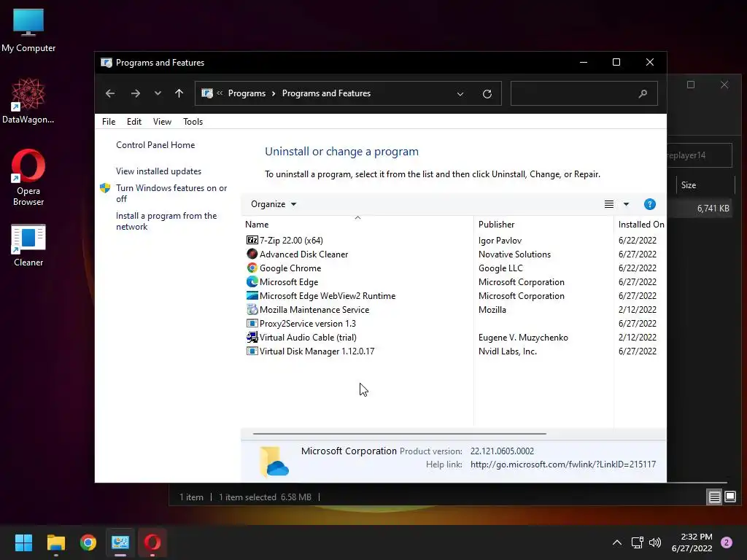The height and width of the screenshot is (560, 747).
Task: Click product version 22.121.0605.0002
Action: point(502,451)
